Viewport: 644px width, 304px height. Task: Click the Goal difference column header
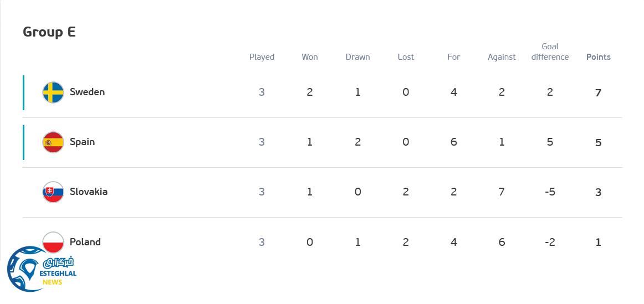point(550,51)
